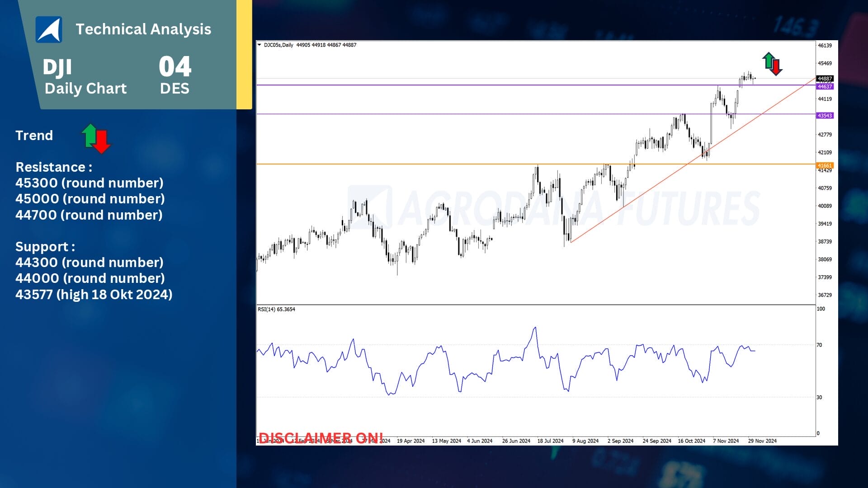Select the purple 44637 price level label
The height and width of the screenshot is (488, 868).
click(x=825, y=86)
